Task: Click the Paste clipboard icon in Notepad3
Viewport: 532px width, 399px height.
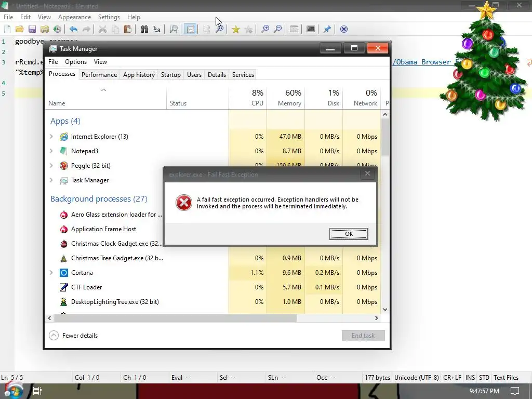Action: pos(128,29)
